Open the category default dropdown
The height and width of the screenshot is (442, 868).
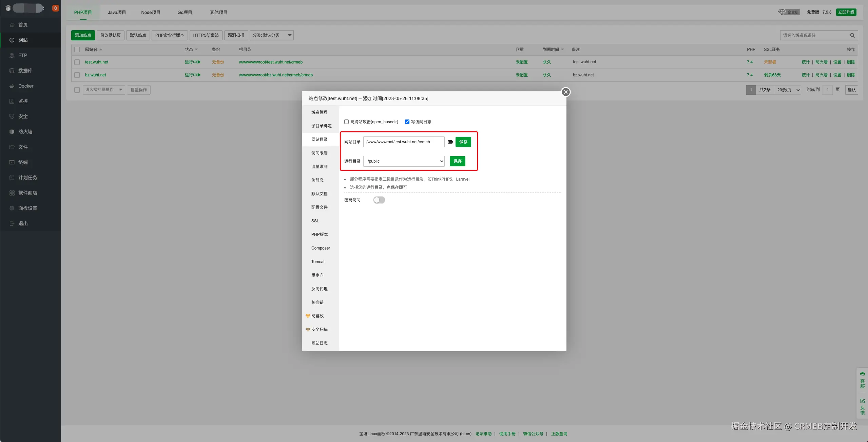coord(271,35)
